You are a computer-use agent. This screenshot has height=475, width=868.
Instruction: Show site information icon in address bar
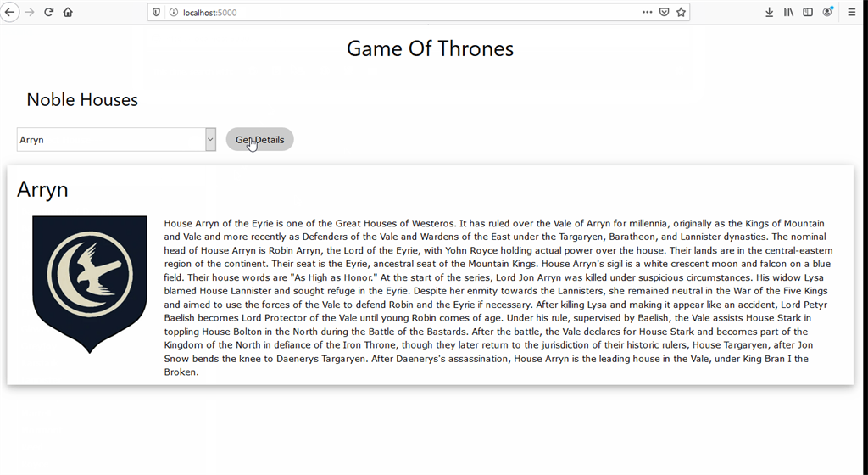coord(173,12)
